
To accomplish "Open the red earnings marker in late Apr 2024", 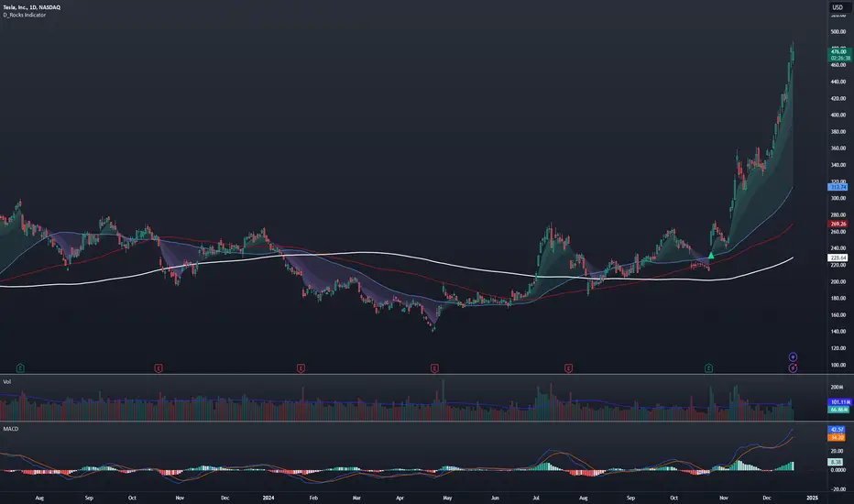I will pos(434,368).
